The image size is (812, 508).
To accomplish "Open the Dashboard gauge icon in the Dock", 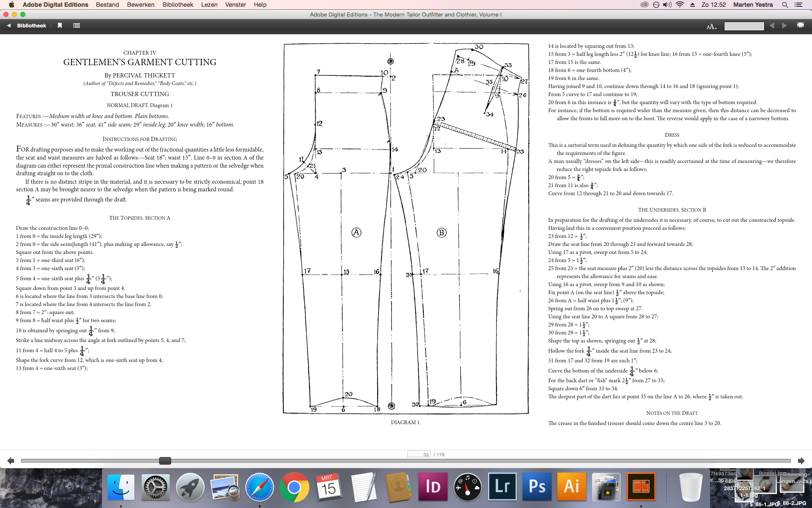I will [468, 487].
